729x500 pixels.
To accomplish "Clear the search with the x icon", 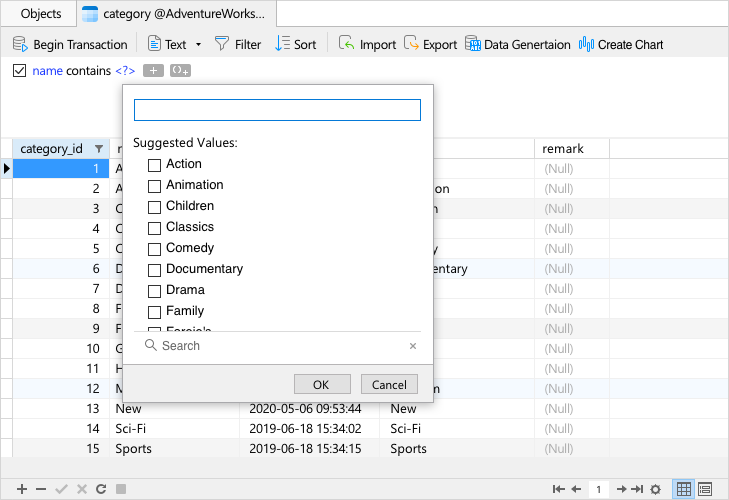I will (413, 346).
